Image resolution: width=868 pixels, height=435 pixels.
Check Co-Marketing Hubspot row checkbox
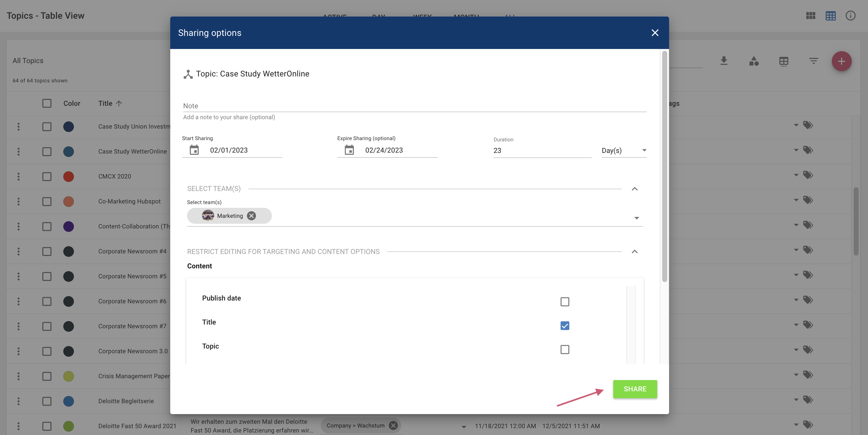[47, 201]
